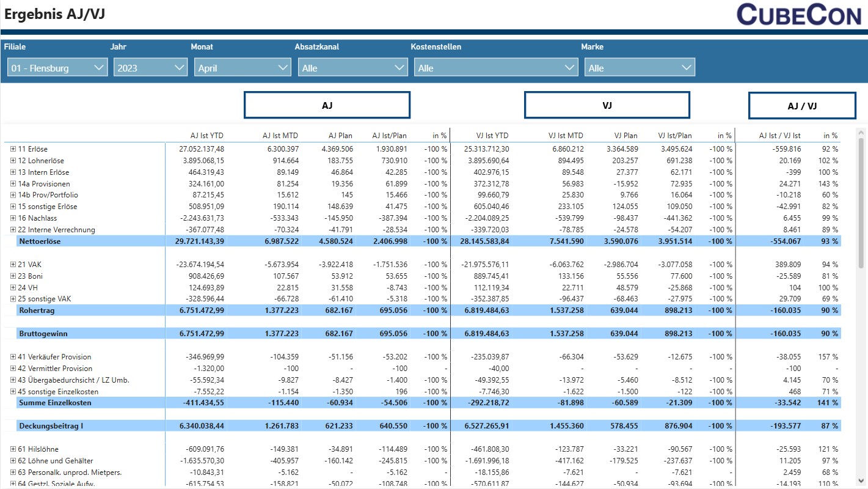868x489 pixels.
Task: Open the Kostenstellen filter dropdown
Action: point(495,68)
